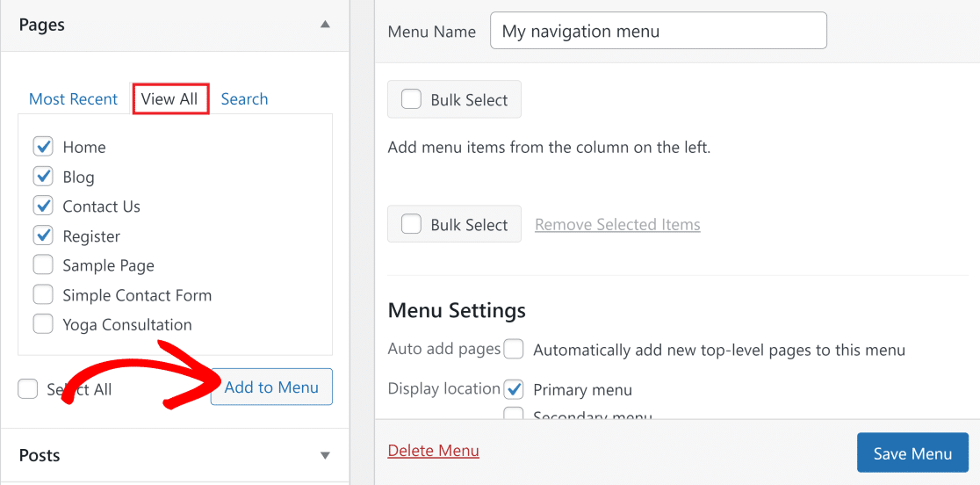This screenshot has height=485, width=980.
Task: Enable automatically add new top-level pages
Action: tap(514, 350)
